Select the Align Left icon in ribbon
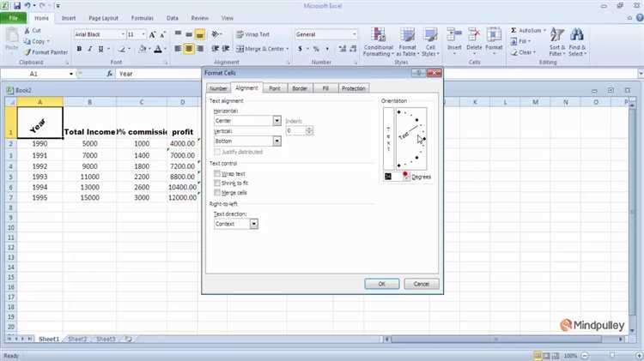The height and width of the screenshot is (361, 644). point(178,49)
